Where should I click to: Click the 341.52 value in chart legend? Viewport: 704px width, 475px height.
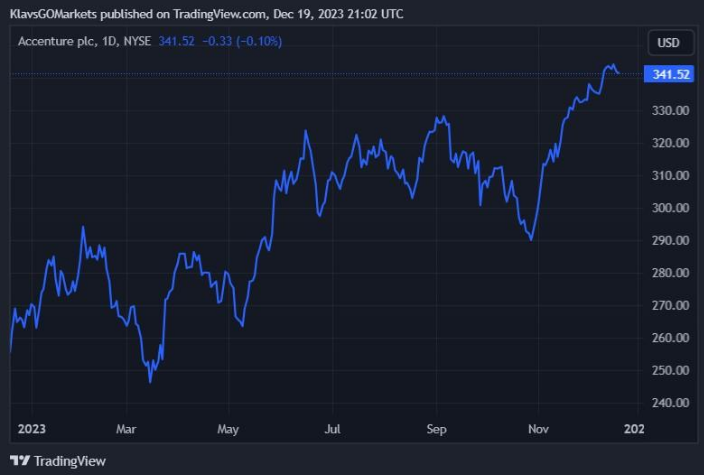click(176, 41)
